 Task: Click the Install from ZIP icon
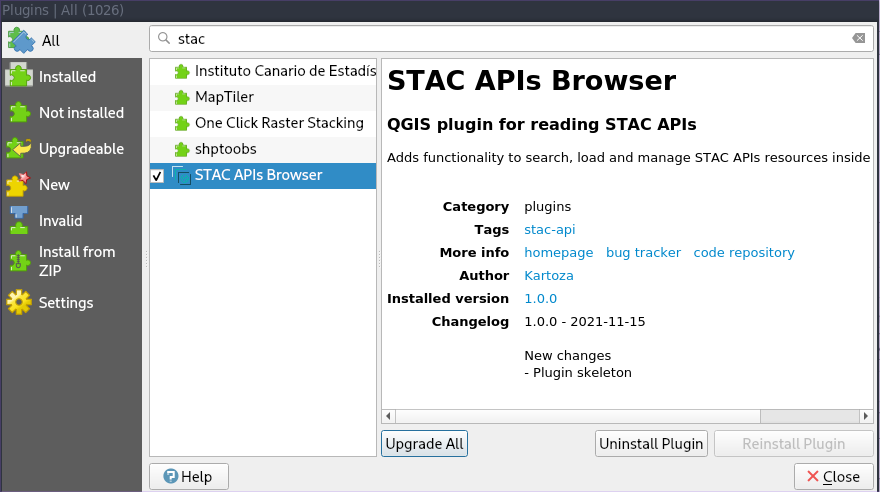tap(19, 261)
